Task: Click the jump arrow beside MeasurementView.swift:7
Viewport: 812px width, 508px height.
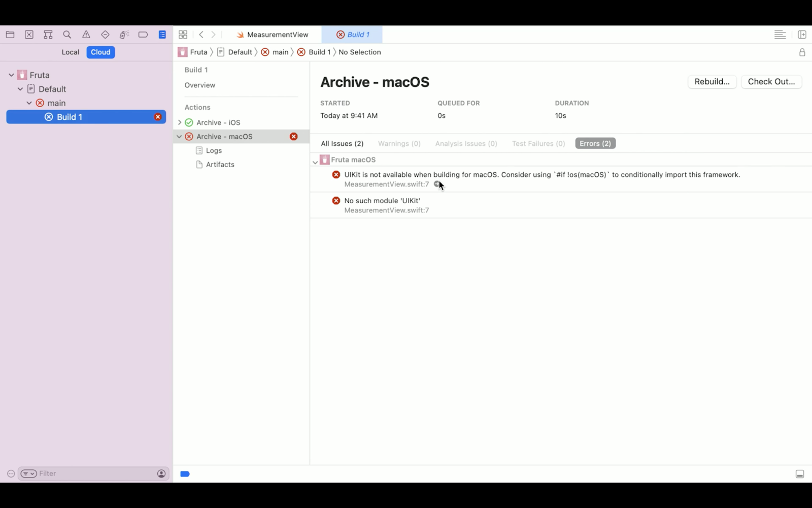Action: click(436, 184)
